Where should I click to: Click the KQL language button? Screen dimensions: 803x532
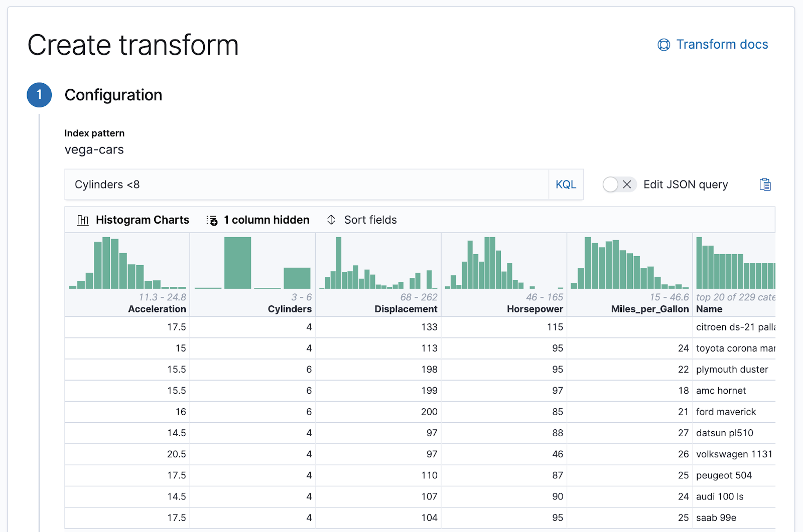[566, 184]
